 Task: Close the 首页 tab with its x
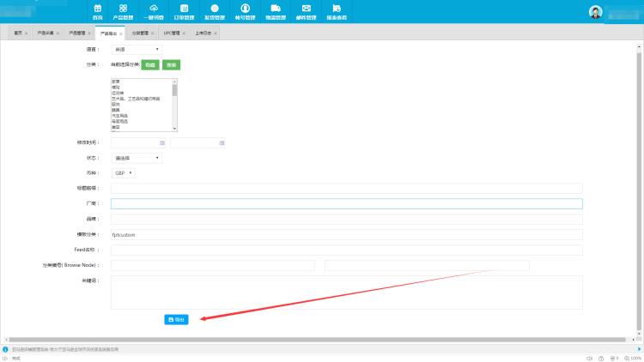point(26,33)
